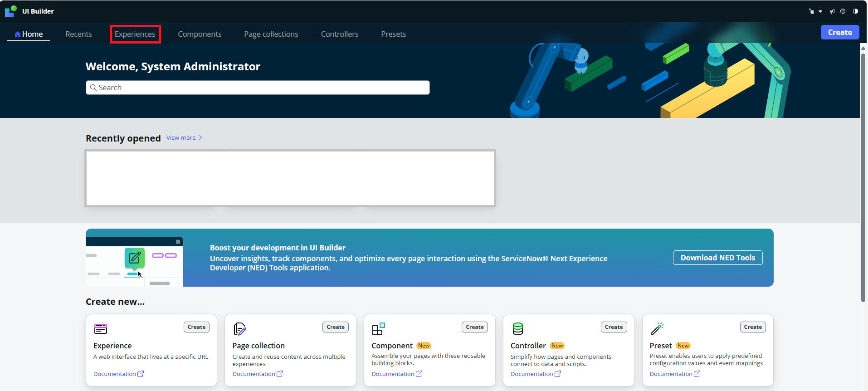This screenshot has height=391, width=868.
Task: Click the application scope tree icon
Action: (x=811, y=11)
